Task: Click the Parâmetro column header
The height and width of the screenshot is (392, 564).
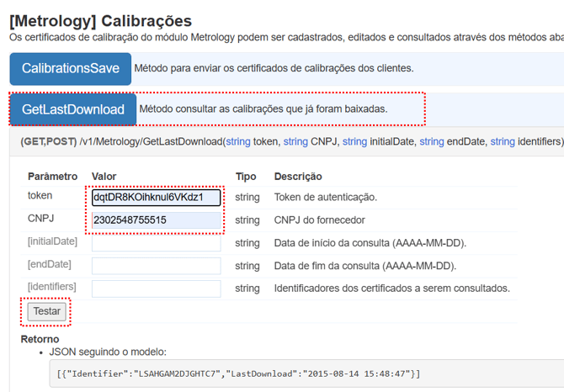Action: pos(52,177)
